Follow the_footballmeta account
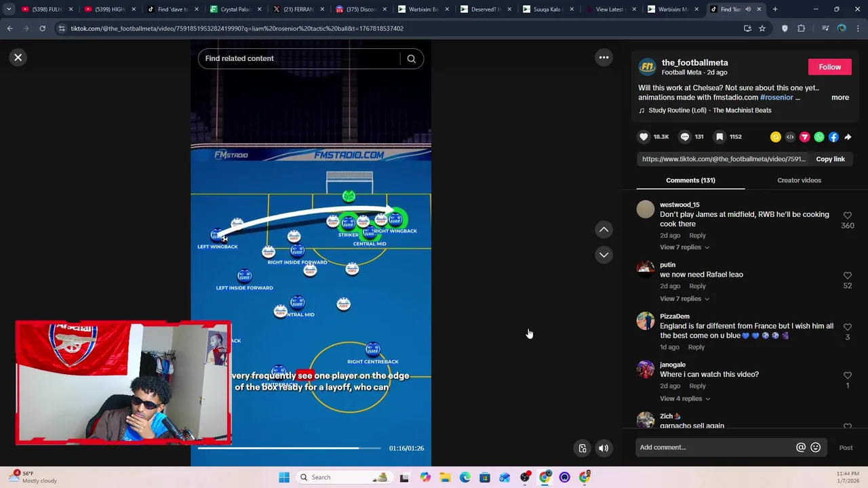 [829, 67]
